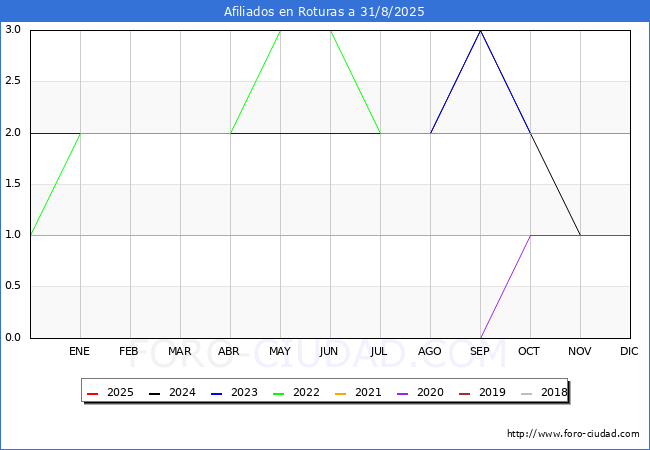
Task: Click the blue line peak at SEP
Action: (x=480, y=31)
